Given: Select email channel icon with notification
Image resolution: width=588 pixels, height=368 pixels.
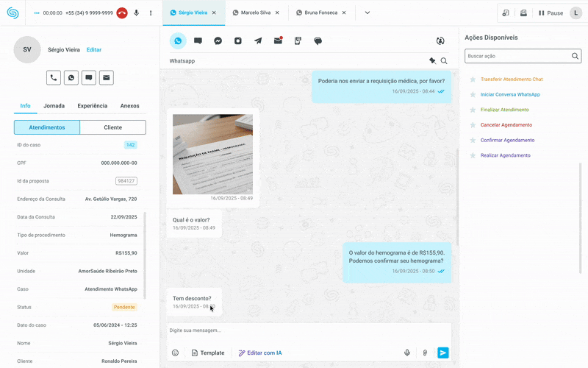Looking at the screenshot, I should 278,40.
